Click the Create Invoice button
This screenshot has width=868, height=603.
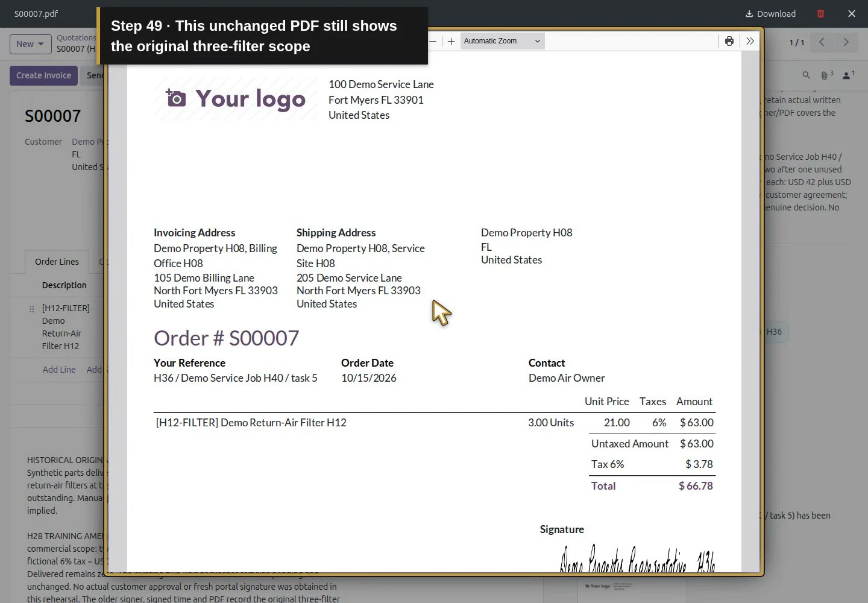[x=43, y=75]
